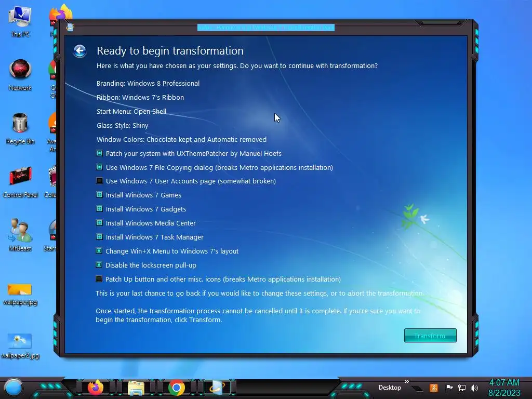
Task: Click the Start orb button
Action: 14,388
